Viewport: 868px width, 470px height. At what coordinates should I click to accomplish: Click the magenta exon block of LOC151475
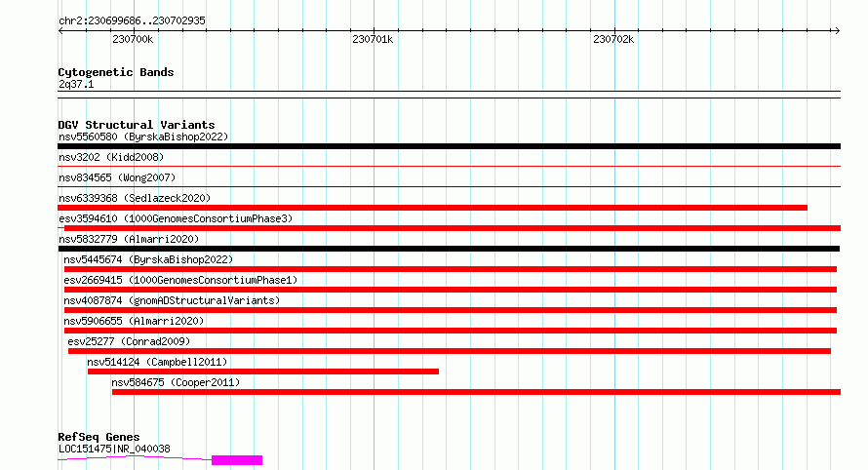[237, 460]
